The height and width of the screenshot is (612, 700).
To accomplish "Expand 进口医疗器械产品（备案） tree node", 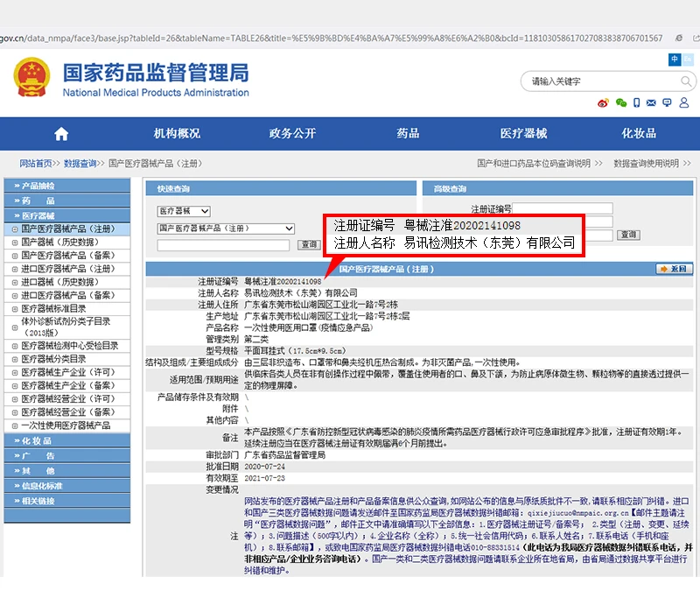I will 15,296.
